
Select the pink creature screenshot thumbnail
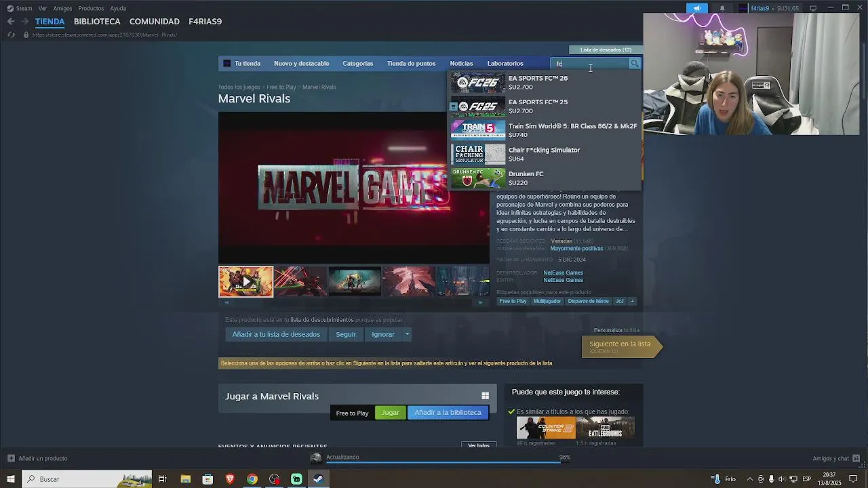point(409,281)
